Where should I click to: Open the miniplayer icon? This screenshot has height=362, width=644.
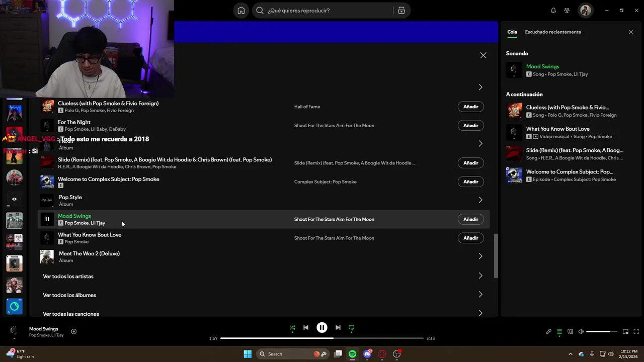click(626, 332)
